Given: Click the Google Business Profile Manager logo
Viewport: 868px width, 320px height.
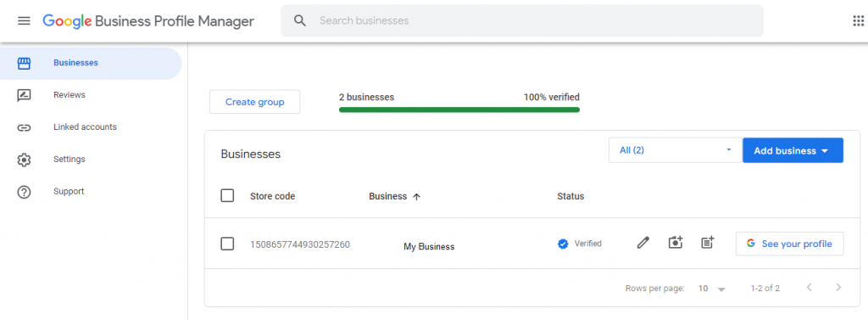Looking at the screenshot, I should click(148, 21).
